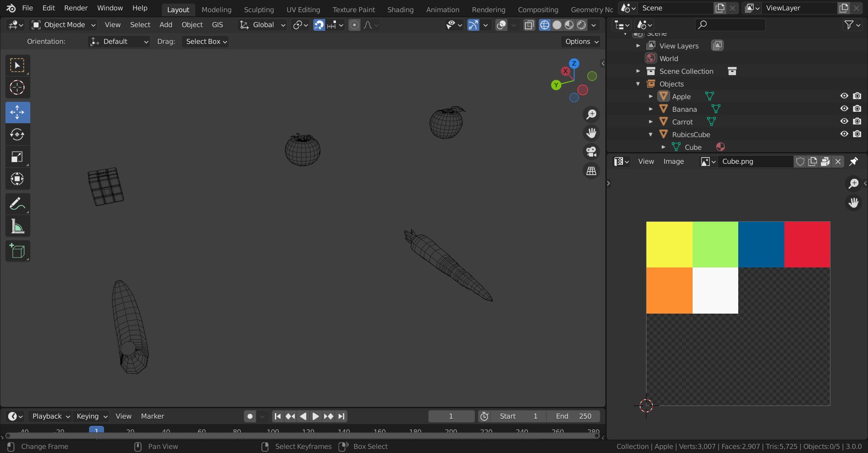Open the Render menu
Image resolution: width=868 pixels, height=453 pixels.
click(x=76, y=8)
